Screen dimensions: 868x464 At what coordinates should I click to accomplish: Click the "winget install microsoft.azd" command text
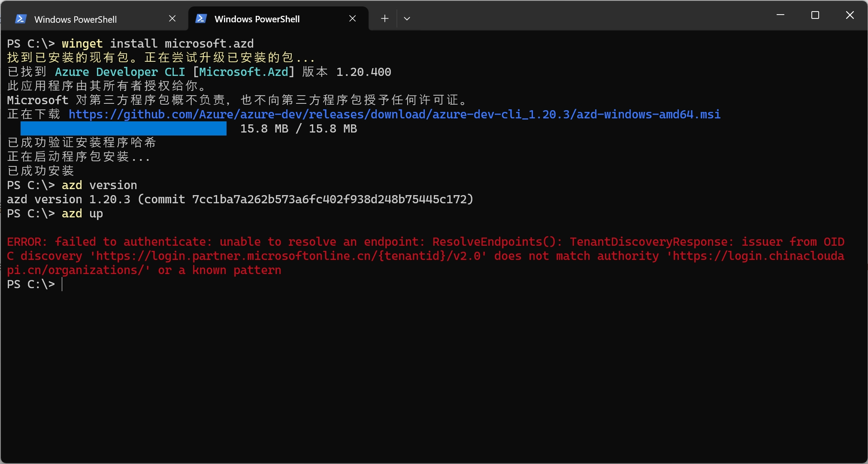click(x=157, y=44)
